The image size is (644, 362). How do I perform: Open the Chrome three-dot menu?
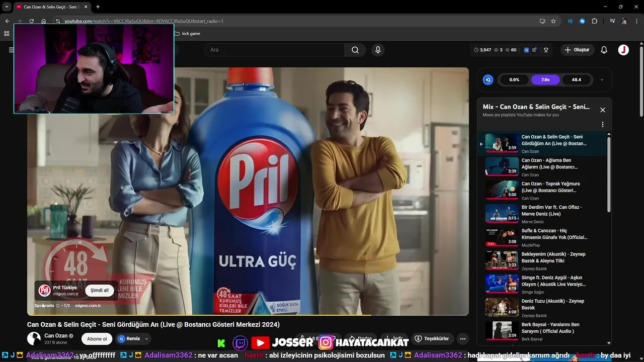click(x=637, y=21)
